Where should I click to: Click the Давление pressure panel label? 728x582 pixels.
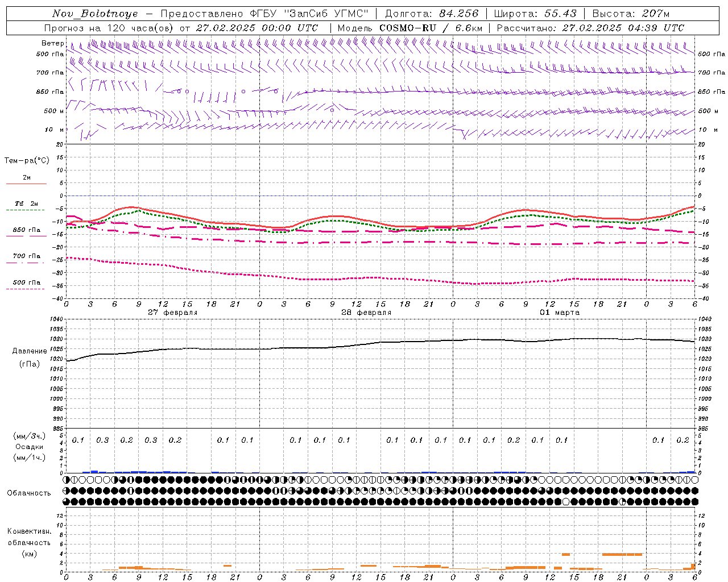click(x=30, y=351)
